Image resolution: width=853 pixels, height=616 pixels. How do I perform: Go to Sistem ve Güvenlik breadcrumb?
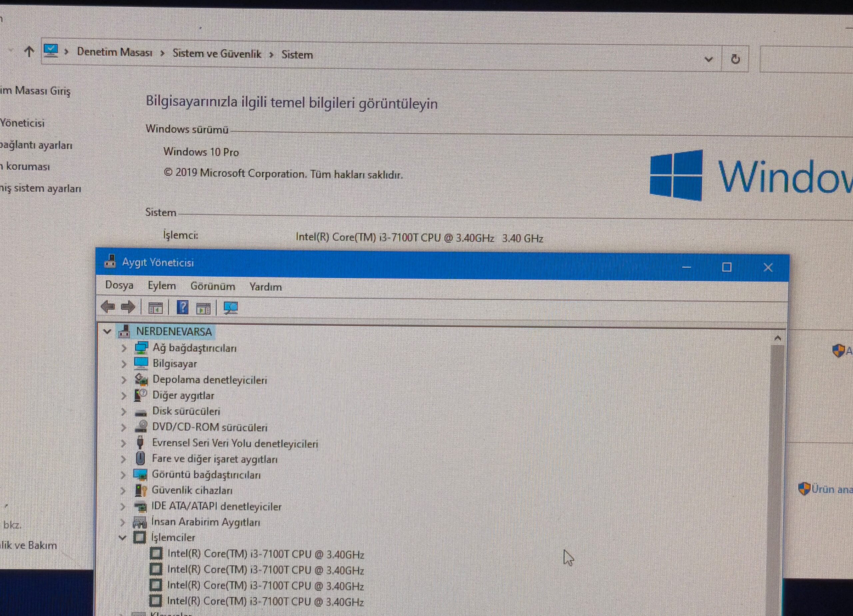(x=217, y=53)
